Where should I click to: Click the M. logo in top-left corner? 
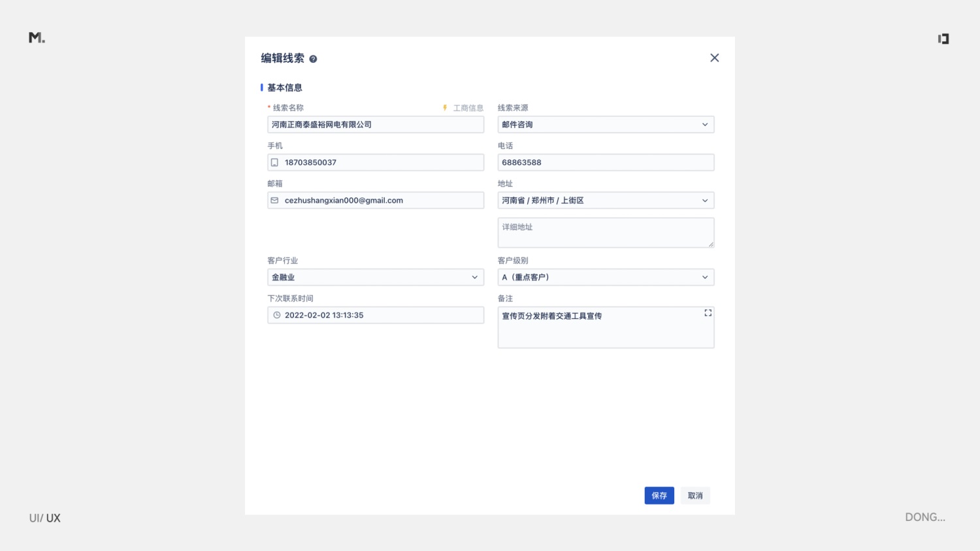point(37,38)
